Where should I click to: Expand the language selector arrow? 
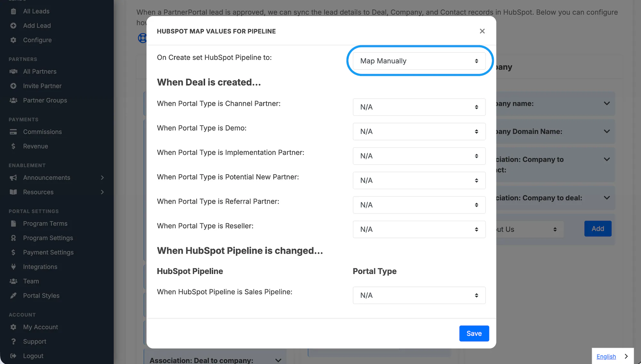[x=626, y=356]
